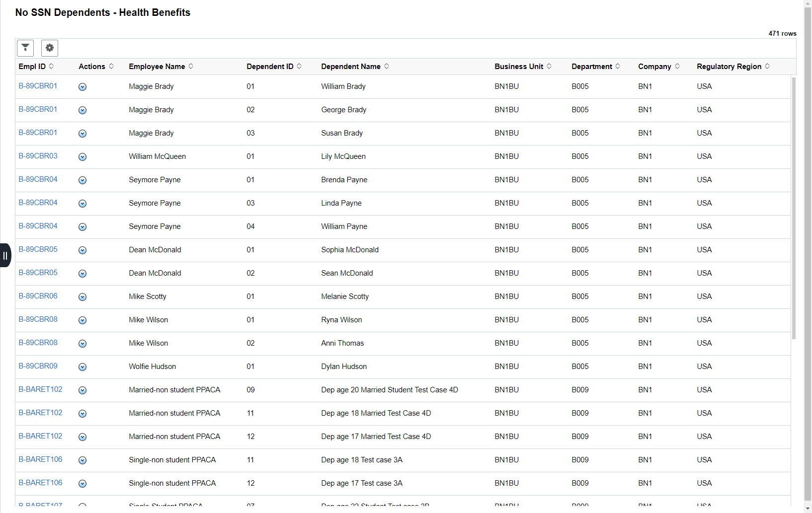Open actions menu for Dep age 17 Test case 3A
Viewport: 812px width, 513px height.
tap(82, 484)
